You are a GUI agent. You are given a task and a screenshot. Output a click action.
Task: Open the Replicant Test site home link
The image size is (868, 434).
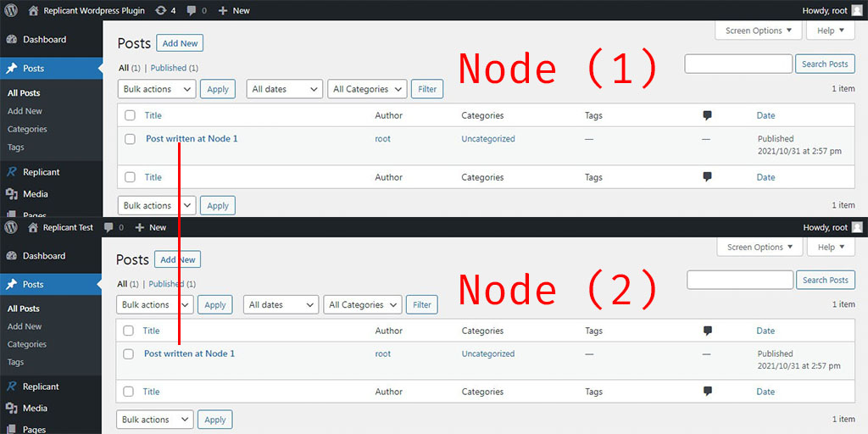pos(61,227)
